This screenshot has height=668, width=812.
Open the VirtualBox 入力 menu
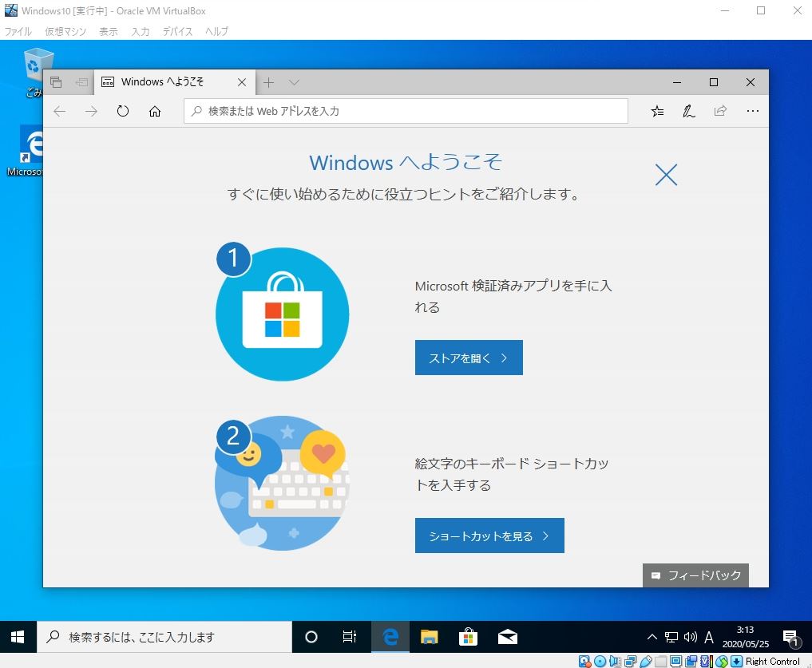tap(141, 32)
